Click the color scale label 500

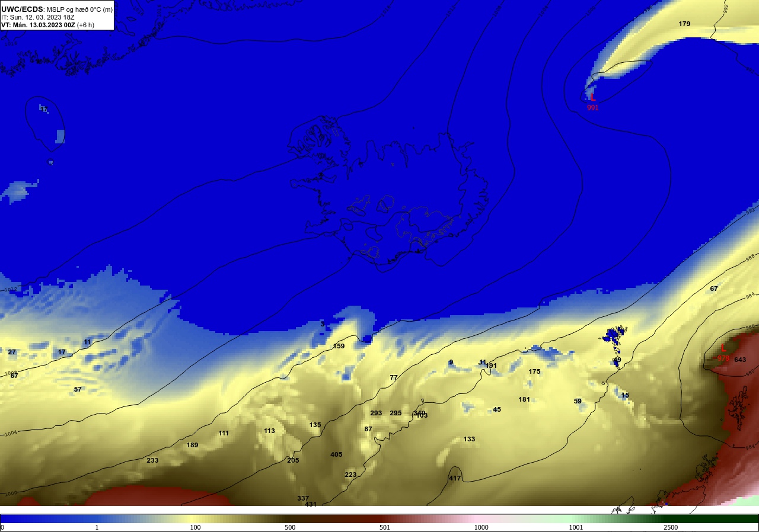pos(290,527)
